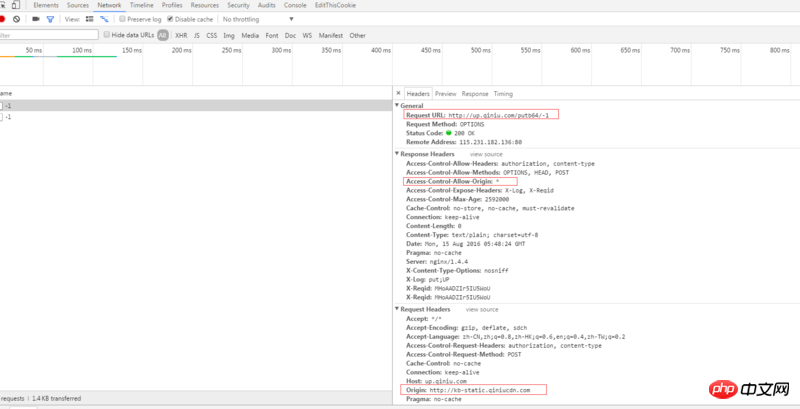Filter requests by Img

click(229, 35)
